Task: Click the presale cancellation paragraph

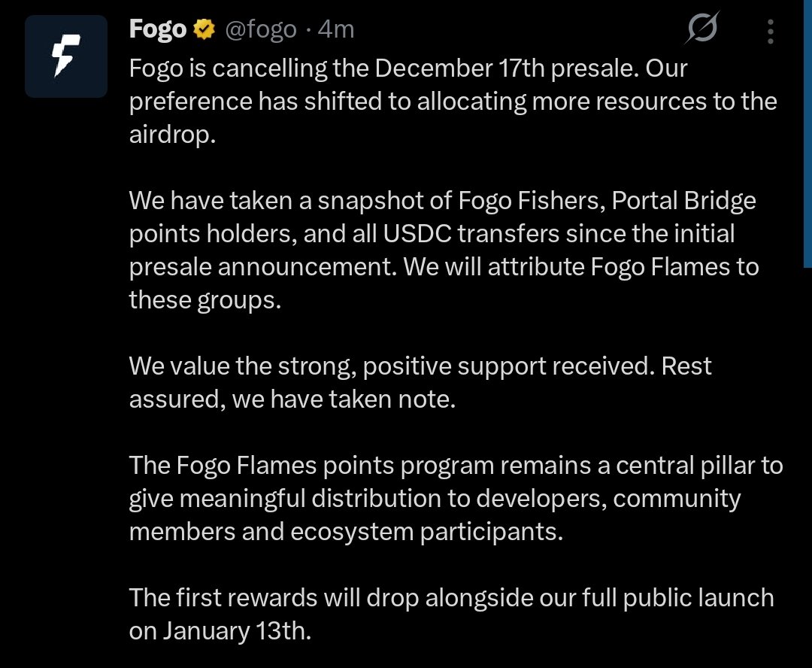Action: (451, 101)
